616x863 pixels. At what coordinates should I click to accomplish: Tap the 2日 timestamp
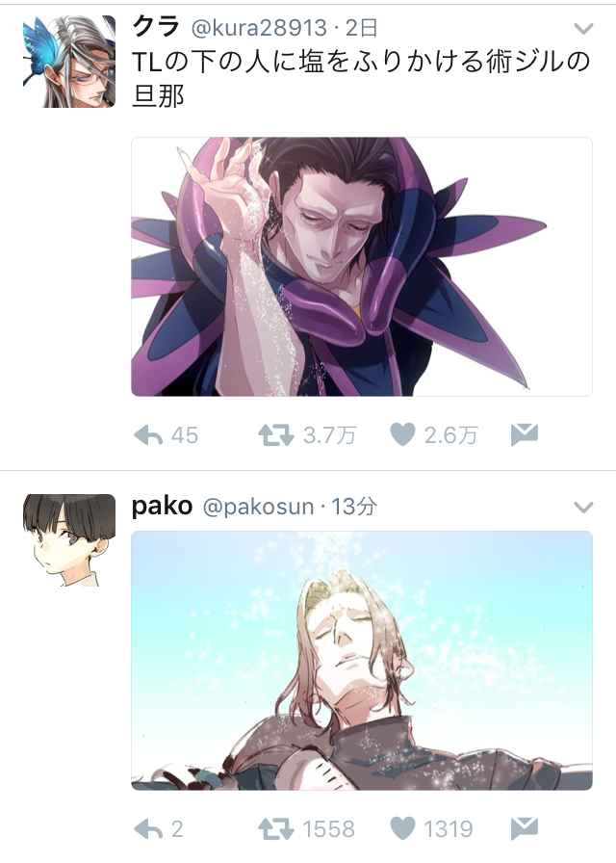point(361,28)
